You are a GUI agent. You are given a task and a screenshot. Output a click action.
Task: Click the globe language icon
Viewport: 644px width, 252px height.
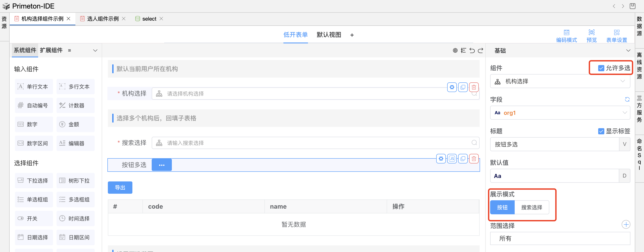click(455, 50)
